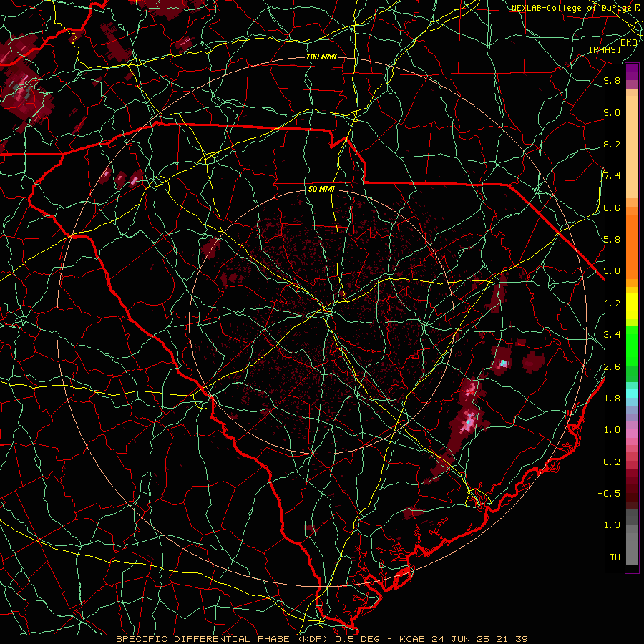Click the 0.5 DEG elevation text
This screenshot has width=644, height=644.
(x=357, y=639)
